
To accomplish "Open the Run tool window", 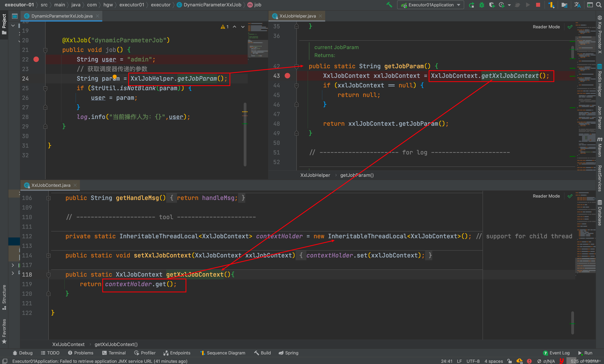I will click(x=585, y=353).
